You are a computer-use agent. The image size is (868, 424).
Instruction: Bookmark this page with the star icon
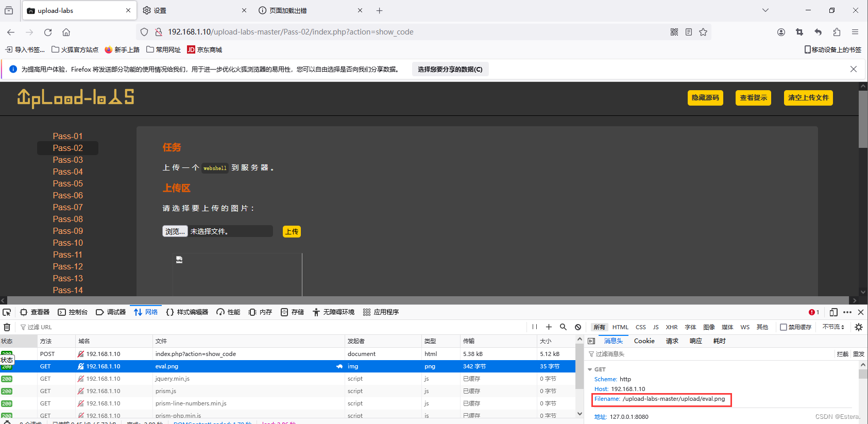coord(703,32)
